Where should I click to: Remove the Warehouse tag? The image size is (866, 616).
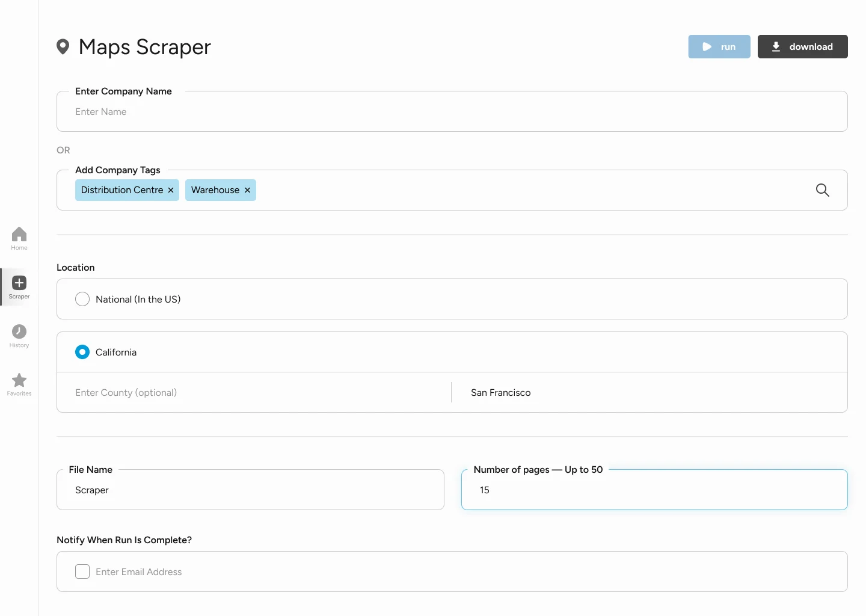pos(247,190)
